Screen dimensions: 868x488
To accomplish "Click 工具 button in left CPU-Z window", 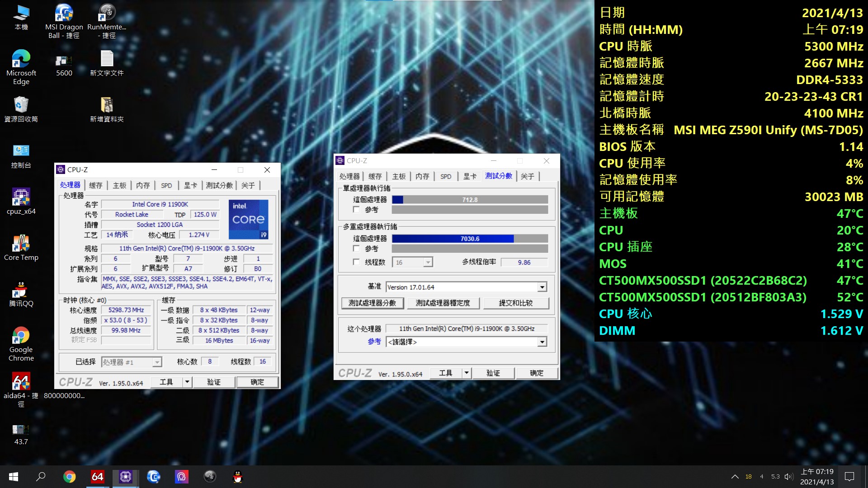I will (x=166, y=382).
